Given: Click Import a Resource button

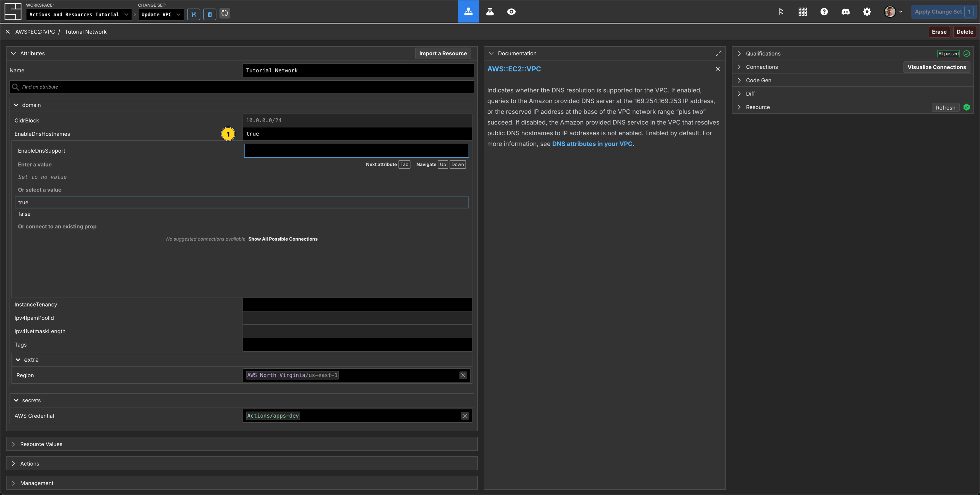Looking at the screenshot, I should point(443,53).
